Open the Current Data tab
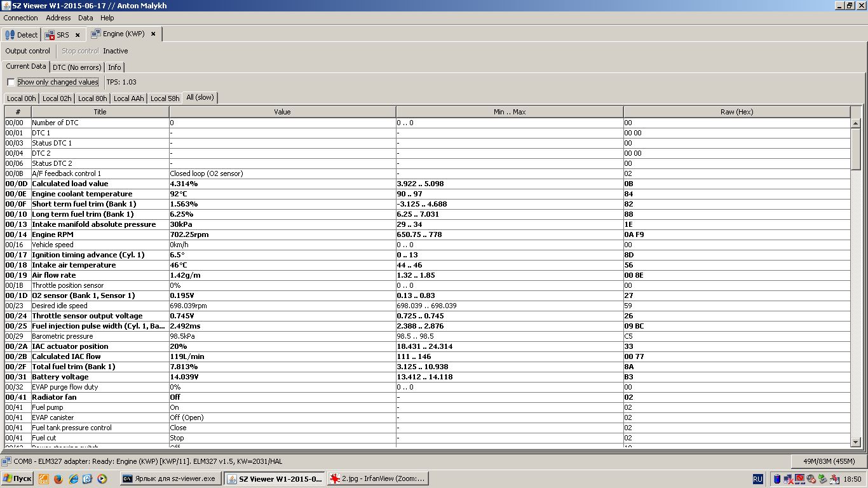868x488 pixels. (26, 66)
